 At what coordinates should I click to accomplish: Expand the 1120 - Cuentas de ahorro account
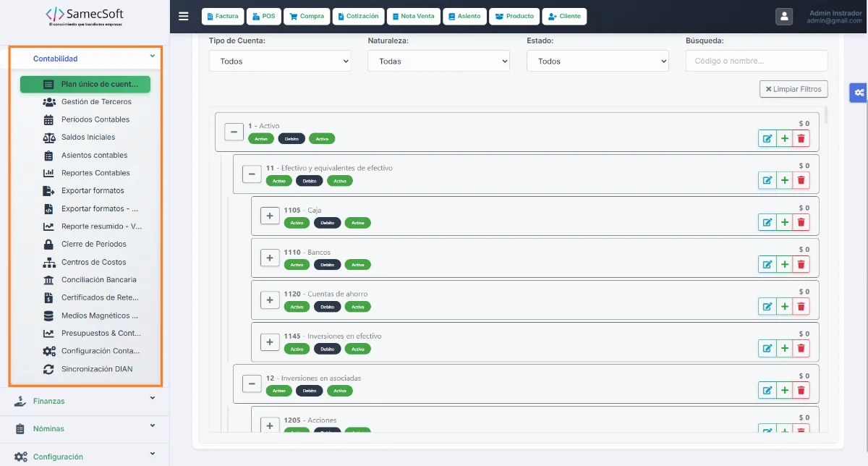[x=270, y=300]
